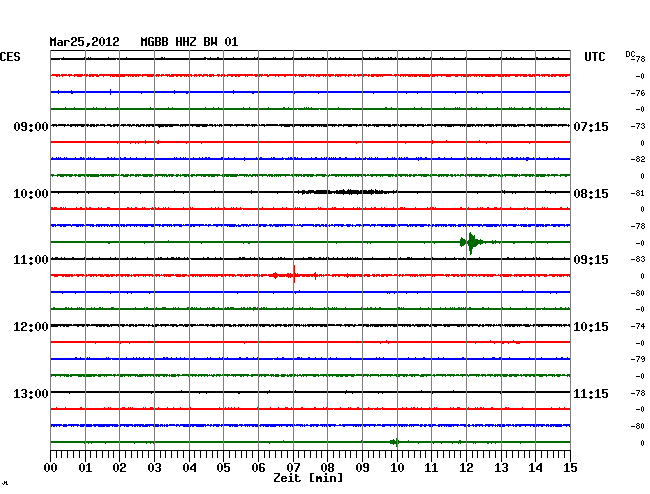650x494 pixels.
Task: Click the DC offset value -74
Action: click(x=638, y=326)
